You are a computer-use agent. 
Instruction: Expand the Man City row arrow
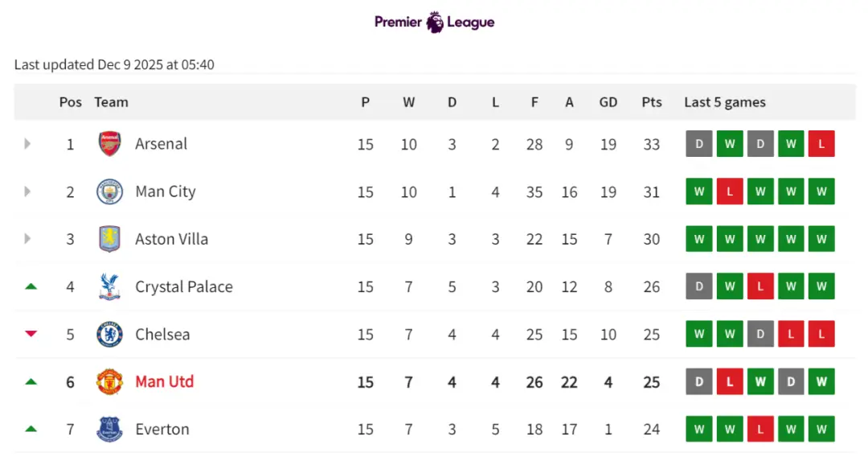pyautogui.click(x=27, y=191)
